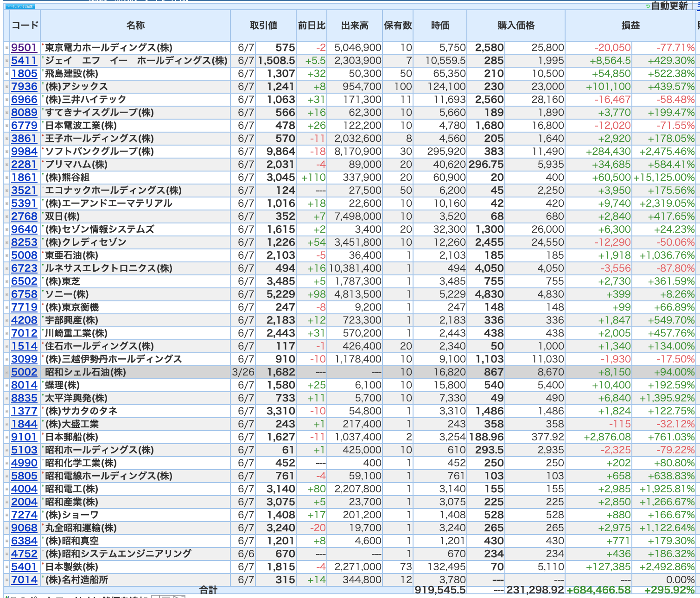Click the 自動更新 label
The image size is (700, 598).
(669, 6)
